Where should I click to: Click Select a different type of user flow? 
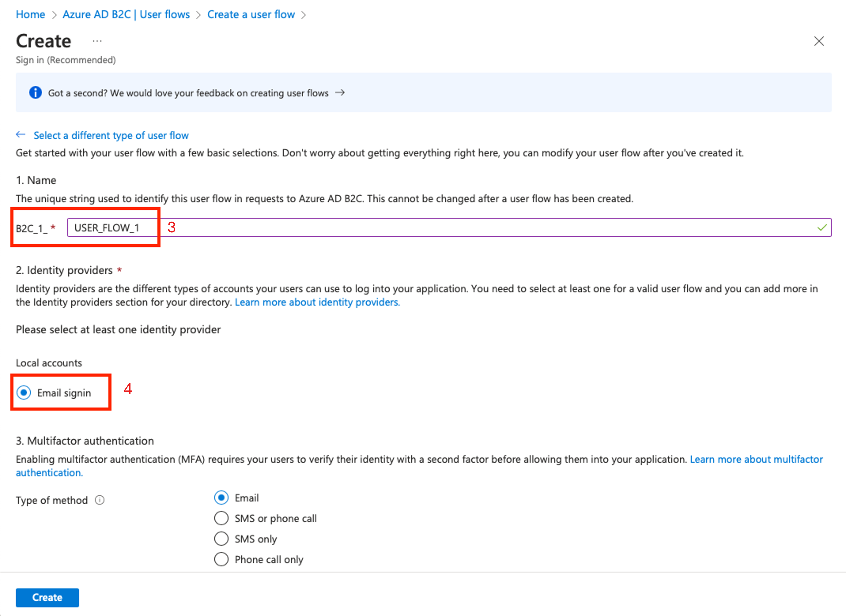coord(111,135)
